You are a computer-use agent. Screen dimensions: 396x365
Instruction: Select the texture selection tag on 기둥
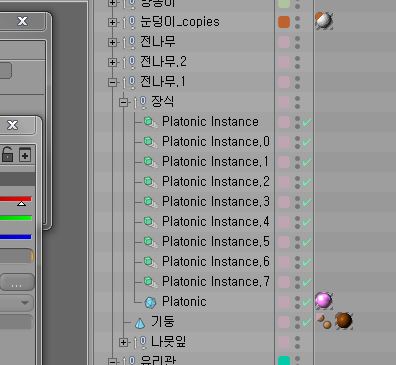[x=324, y=321]
